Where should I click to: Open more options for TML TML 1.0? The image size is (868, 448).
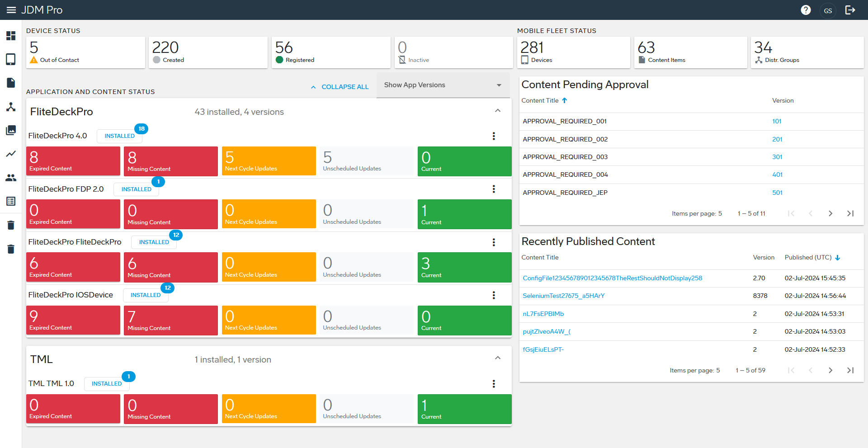coord(494,384)
